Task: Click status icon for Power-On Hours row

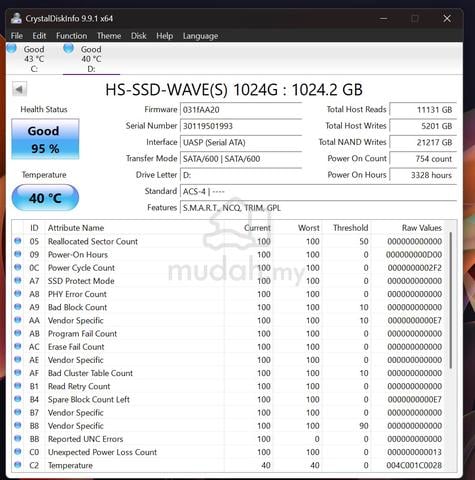Action: [x=18, y=254]
